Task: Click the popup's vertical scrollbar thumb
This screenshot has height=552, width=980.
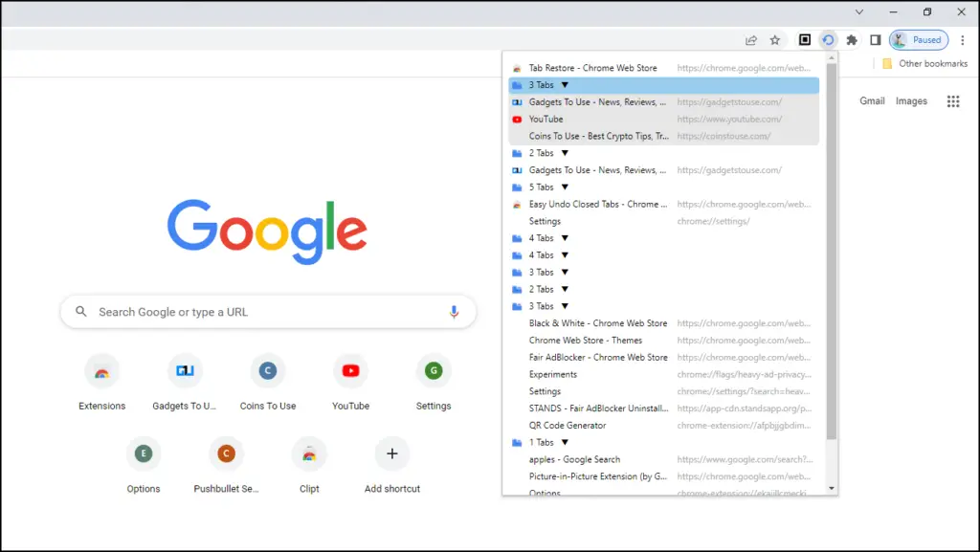Action: [x=832, y=251]
